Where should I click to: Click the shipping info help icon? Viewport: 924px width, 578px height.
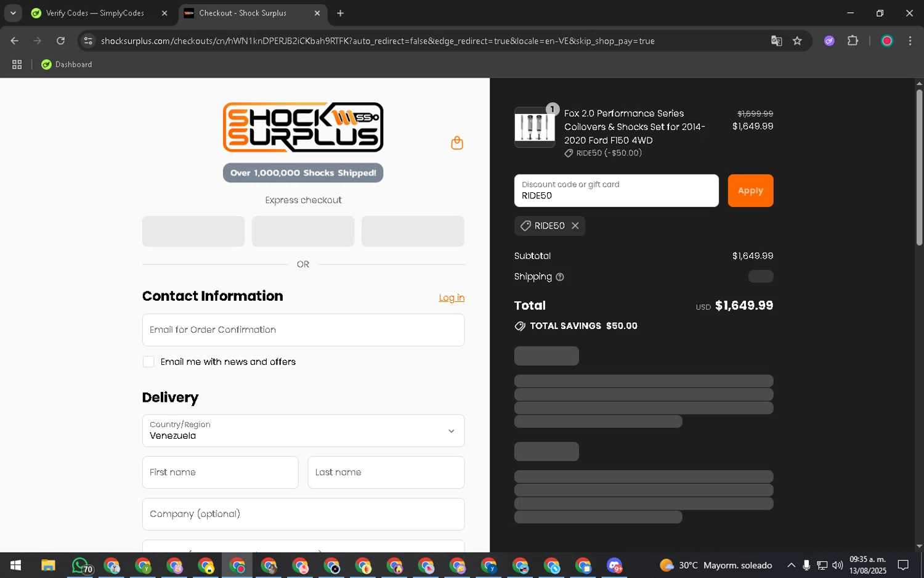(x=559, y=277)
